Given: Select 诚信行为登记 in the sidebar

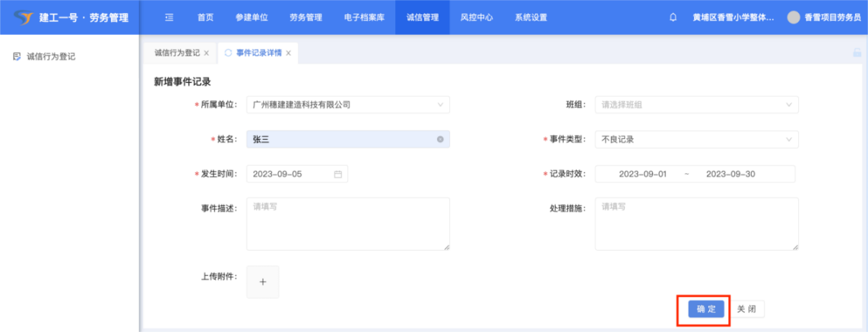Looking at the screenshot, I should (50, 56).
